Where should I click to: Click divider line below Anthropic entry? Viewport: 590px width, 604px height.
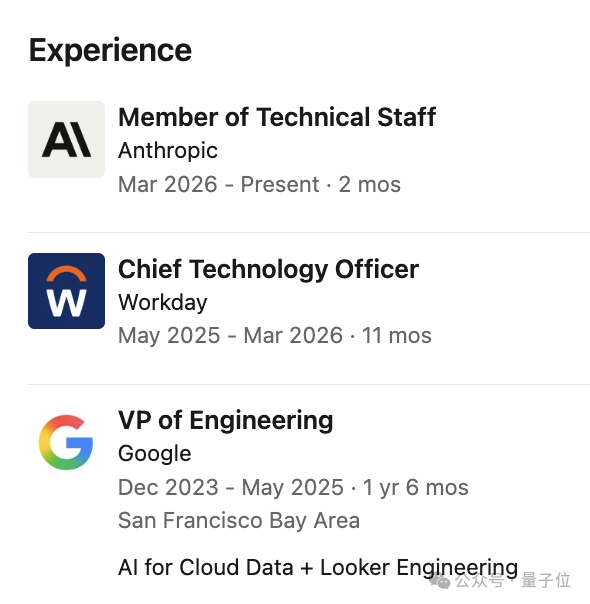pyautogui.click(x=309, y=232)
